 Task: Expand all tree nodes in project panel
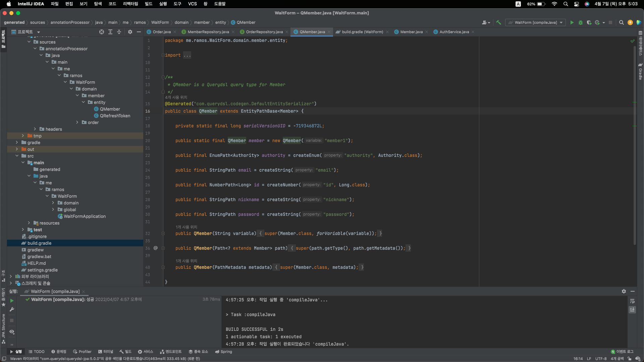[x=110, y=32]
